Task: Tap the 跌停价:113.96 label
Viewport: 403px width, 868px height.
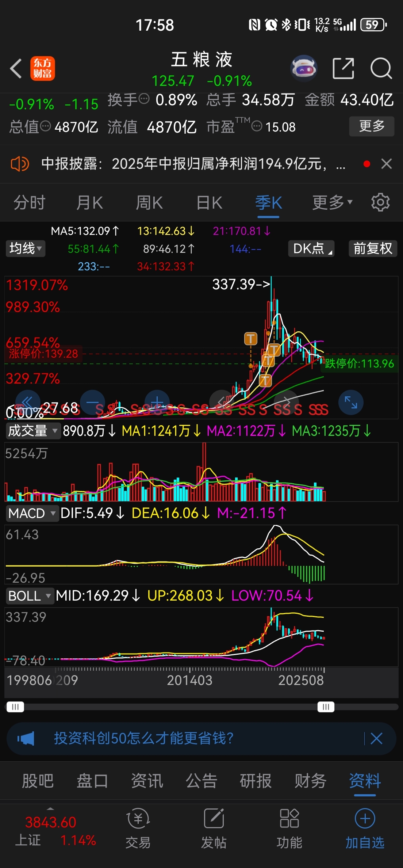Action: (x=360, y=363)
